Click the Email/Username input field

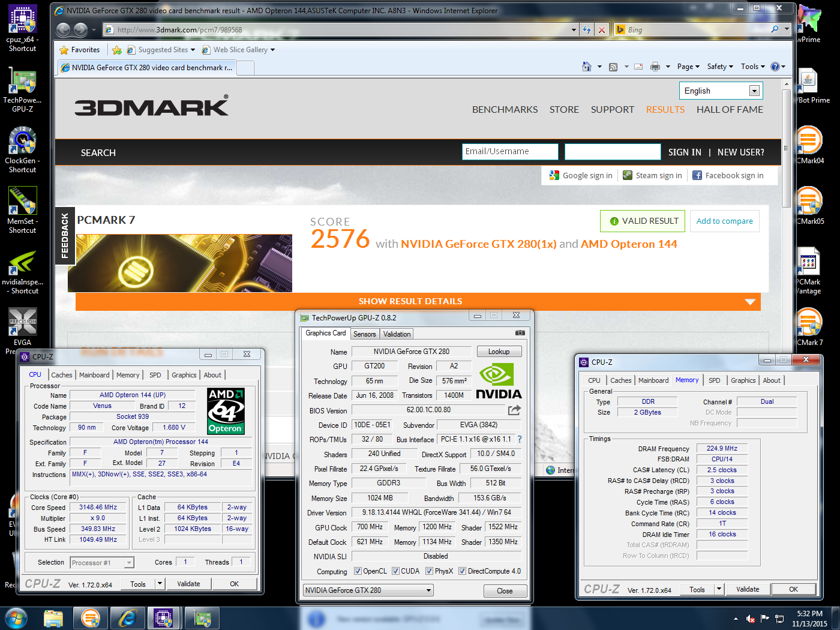[510, 152]
